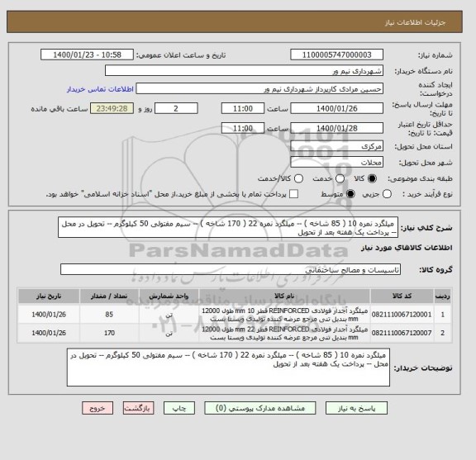Click the توضیحات خریدار text area
The image size is (476, 460).
228,368
